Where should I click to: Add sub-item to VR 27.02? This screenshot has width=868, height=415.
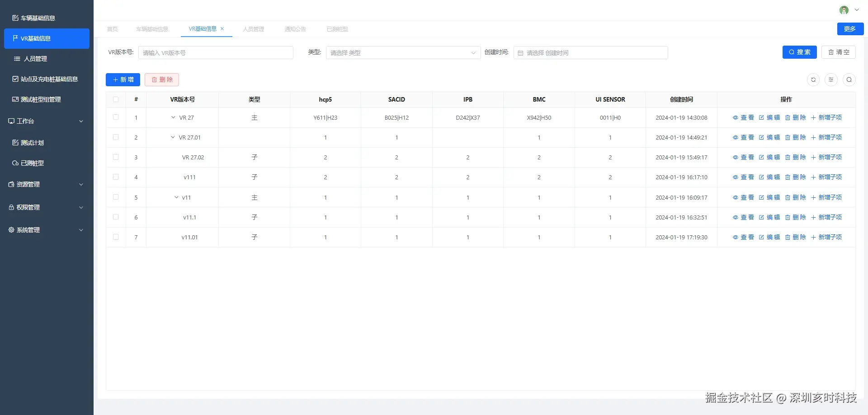click(x=826, y=157)
